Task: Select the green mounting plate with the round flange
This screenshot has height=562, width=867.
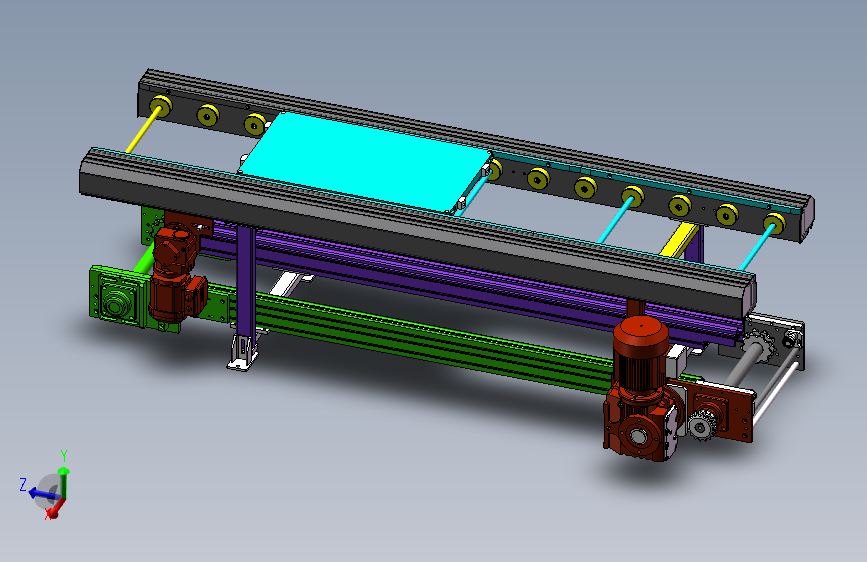Action: [x=117, y=299]
